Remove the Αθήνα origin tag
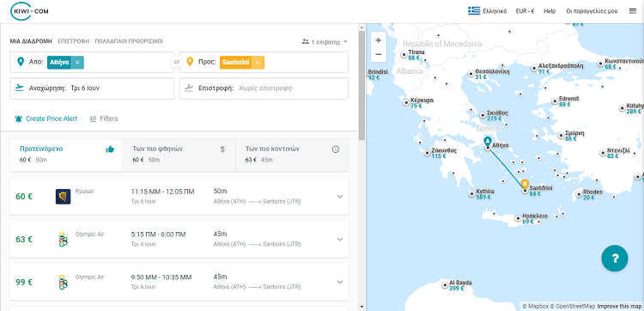 (77, 63)
